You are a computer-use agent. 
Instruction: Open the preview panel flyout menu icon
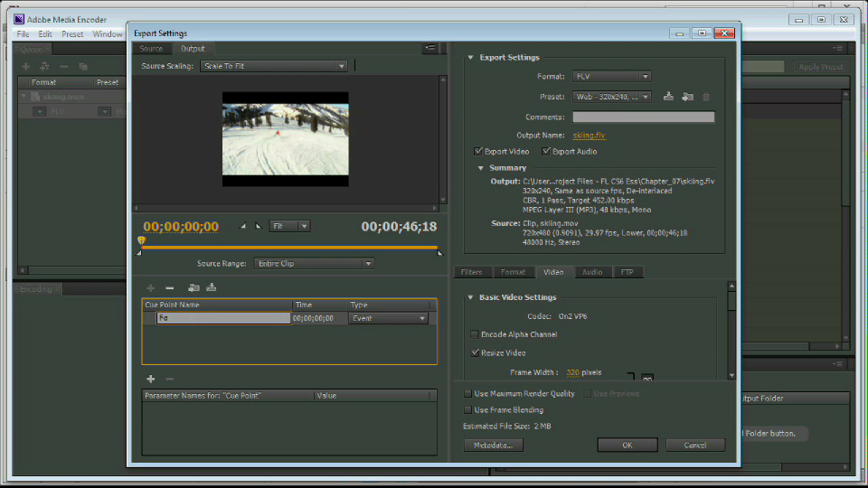pos(430,48)
